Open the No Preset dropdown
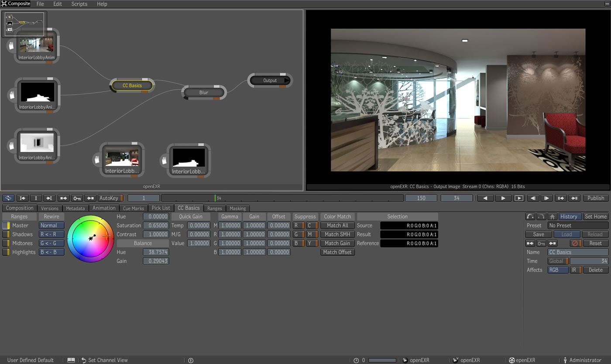Image resolution: width=611 pixels, height=364 pixels. click(578, 226)
